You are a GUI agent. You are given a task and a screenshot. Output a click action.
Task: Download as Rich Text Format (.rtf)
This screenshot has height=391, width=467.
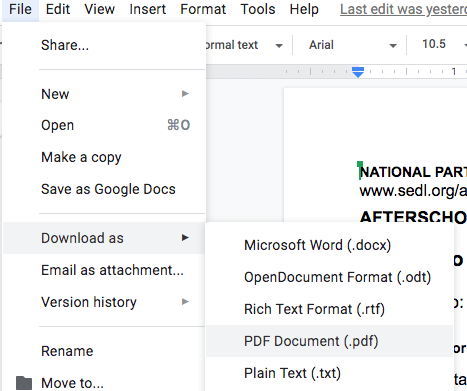point(329,309)
